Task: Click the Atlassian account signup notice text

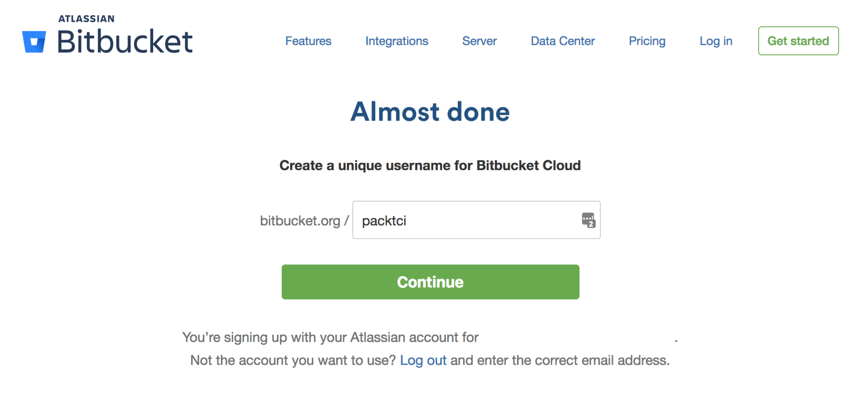Action: pos(330,337)
